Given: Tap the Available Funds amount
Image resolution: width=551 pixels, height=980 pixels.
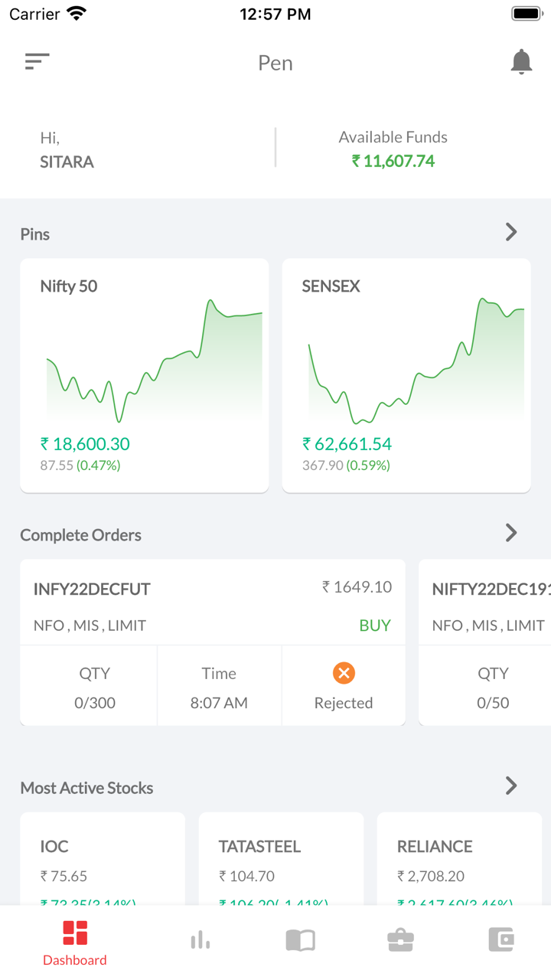Looking at the screenshot, I should pyautogui.click(x=393, y=161).
